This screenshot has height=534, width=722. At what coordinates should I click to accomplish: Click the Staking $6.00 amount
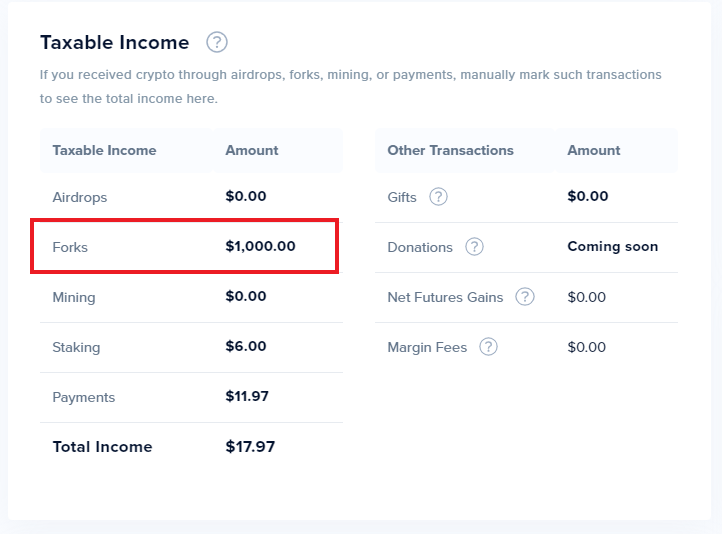[x=246, y=347]
